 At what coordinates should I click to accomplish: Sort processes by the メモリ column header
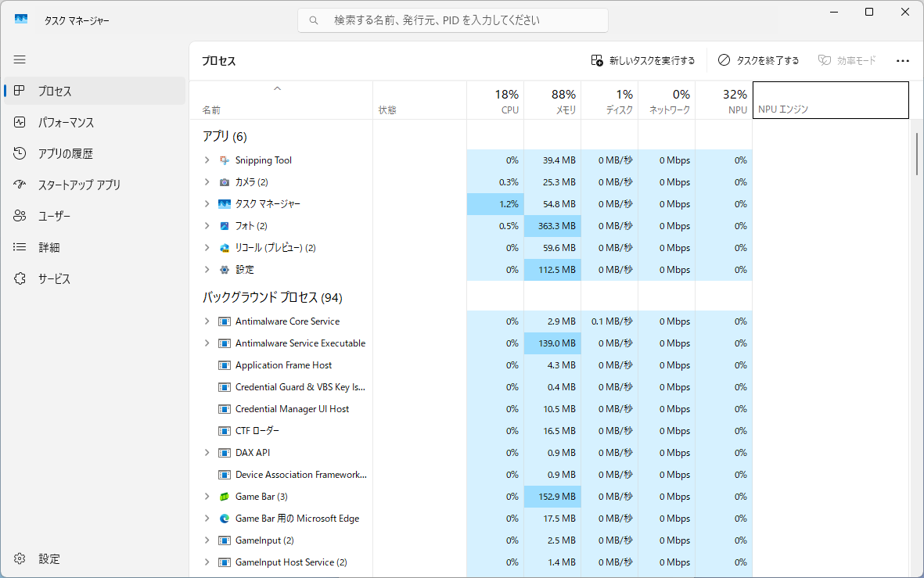pos(552,101)
